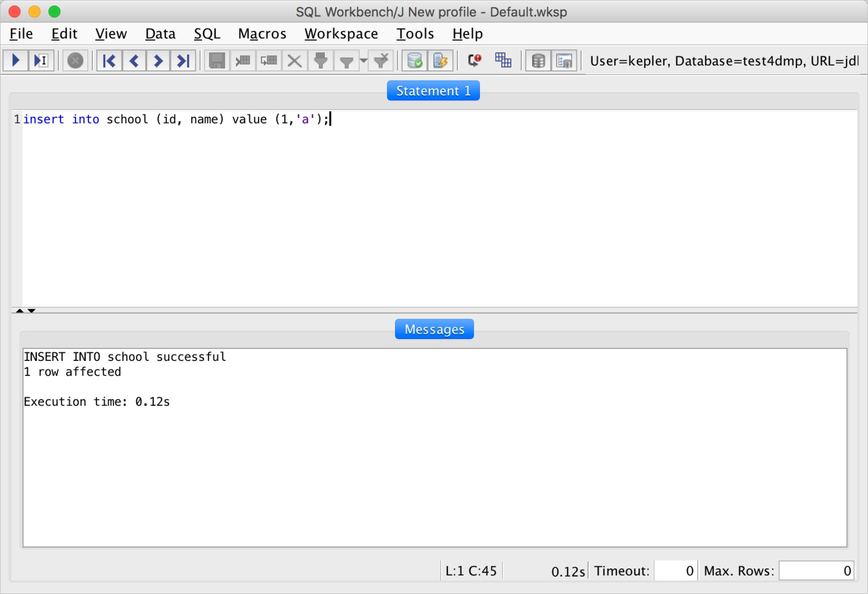
Task: Run all statements with the Execute button
Action: [16, 60]
